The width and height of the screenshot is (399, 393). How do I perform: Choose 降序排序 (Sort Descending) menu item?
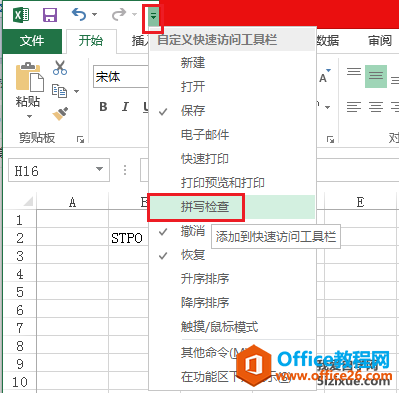232,303
